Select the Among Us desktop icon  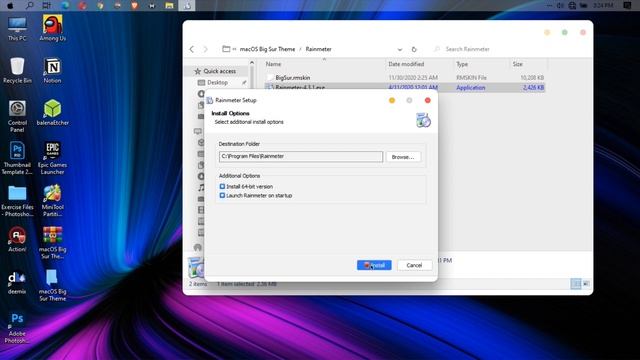[53, 28]
